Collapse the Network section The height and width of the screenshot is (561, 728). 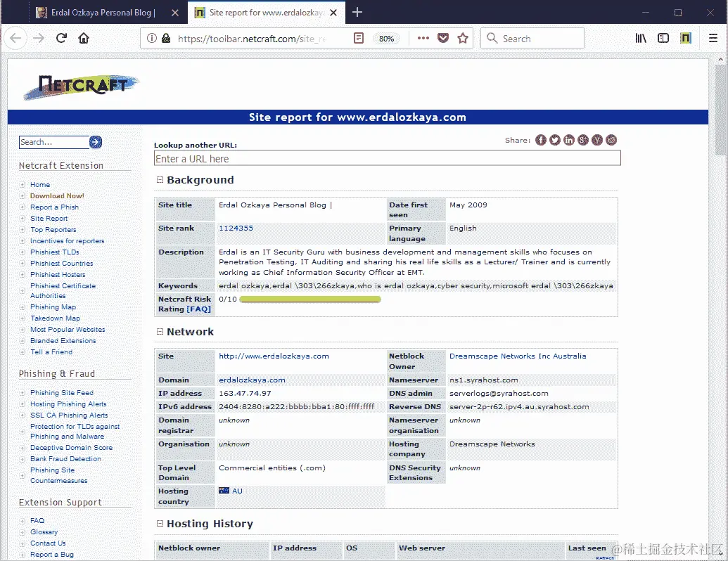tap(160, 331)
